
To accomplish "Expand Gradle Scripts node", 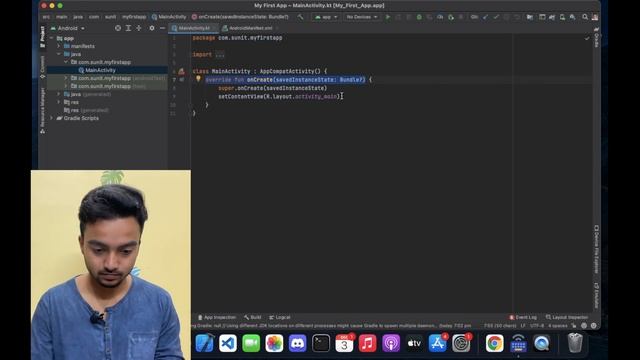I will (52, 118).
